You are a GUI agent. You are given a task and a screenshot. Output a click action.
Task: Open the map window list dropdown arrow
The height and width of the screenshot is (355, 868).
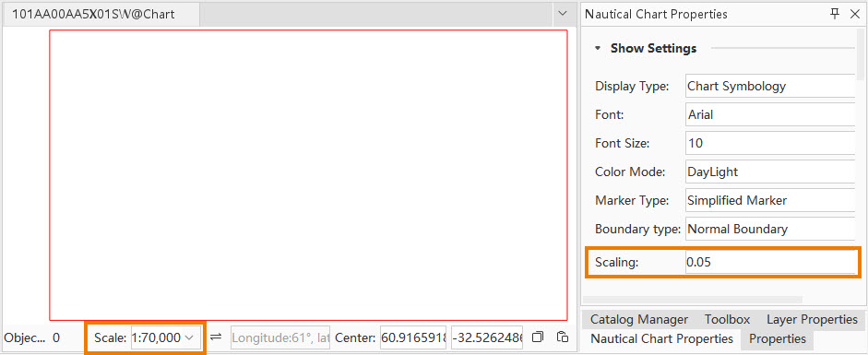coord(563,13)
